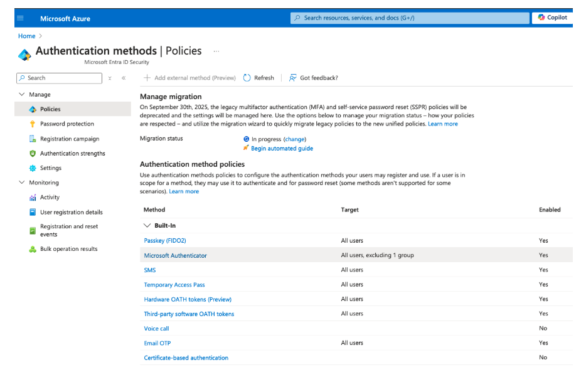Click the Registration and reset events icon

click(33, 230)
